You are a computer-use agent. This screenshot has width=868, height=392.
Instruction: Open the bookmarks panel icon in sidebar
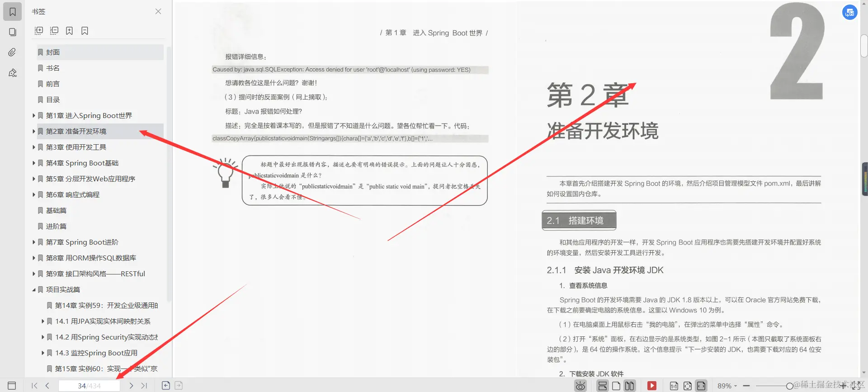[x=13, y=12]
